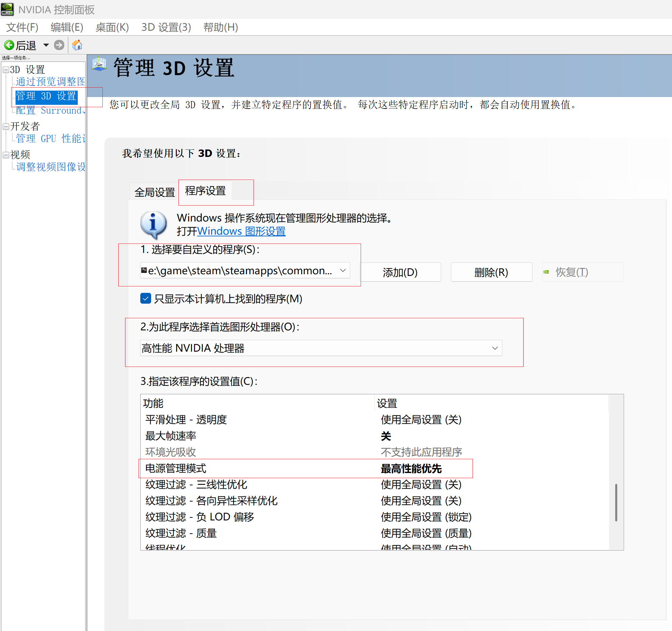The image size is (672, 631).
Task: Click the green Back arrow icon
Action: 9,45
